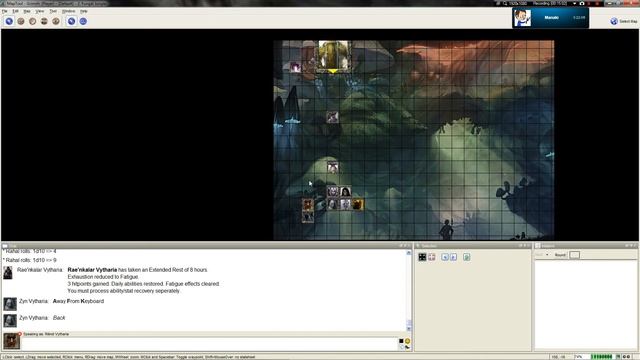
Task: Click the rightmost status bar connection icon
Action: click(629, 357)
